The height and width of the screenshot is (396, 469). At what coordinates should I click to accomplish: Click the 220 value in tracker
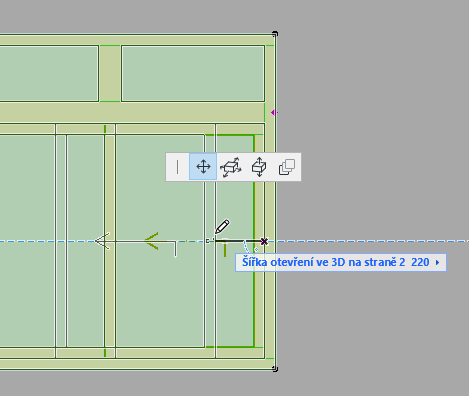click(x=420, y=262)
